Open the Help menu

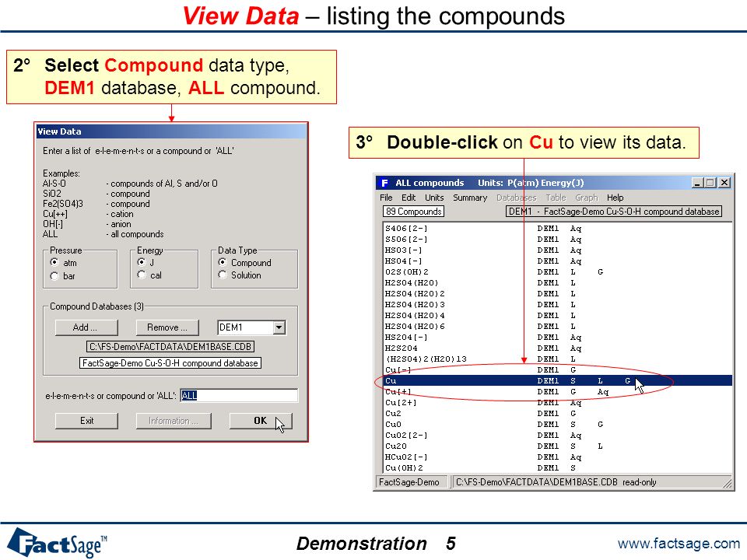pyautogui.click(x=615, y=198)
